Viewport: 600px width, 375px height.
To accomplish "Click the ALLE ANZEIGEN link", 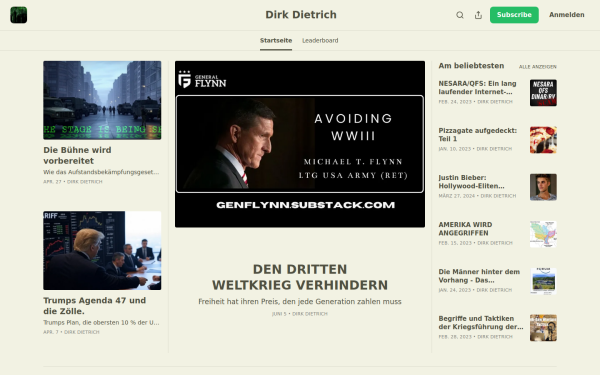I will click(538, 67).
